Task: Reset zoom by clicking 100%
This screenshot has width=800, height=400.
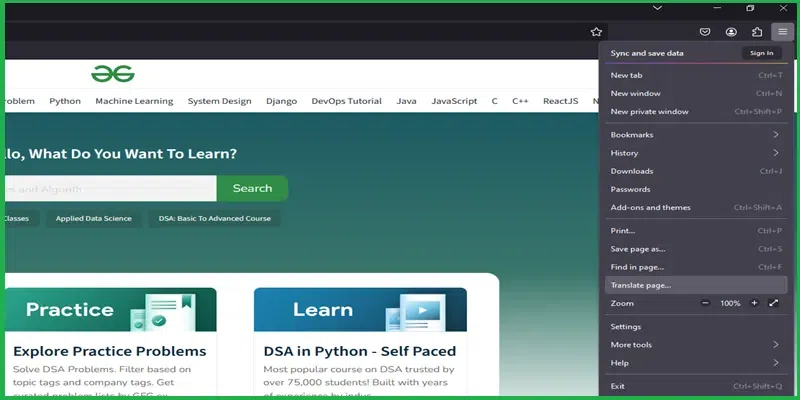Action: coord(730,303)
